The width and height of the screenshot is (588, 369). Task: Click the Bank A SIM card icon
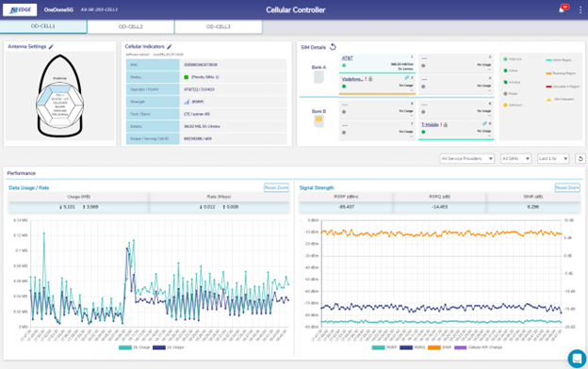click(318, 77)
